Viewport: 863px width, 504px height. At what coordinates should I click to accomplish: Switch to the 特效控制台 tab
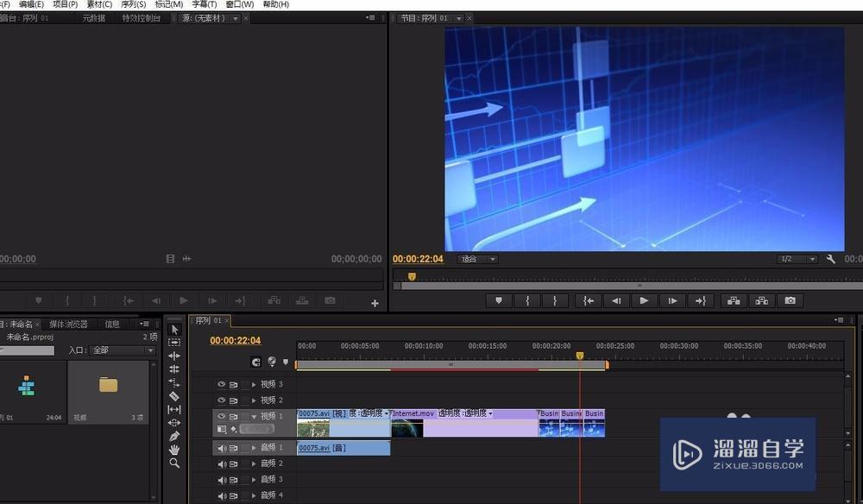[x=141, y=18]
